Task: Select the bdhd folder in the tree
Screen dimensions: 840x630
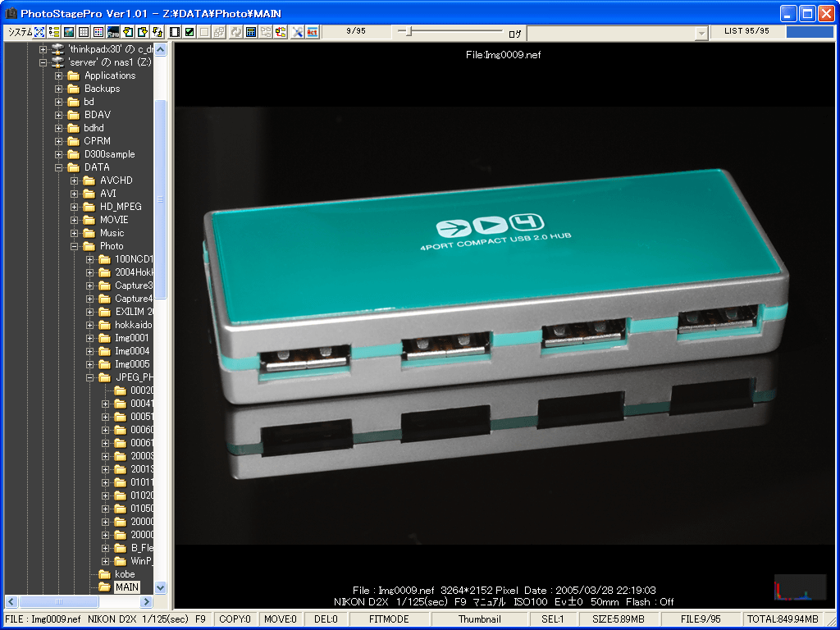Action: click(94, 128)
